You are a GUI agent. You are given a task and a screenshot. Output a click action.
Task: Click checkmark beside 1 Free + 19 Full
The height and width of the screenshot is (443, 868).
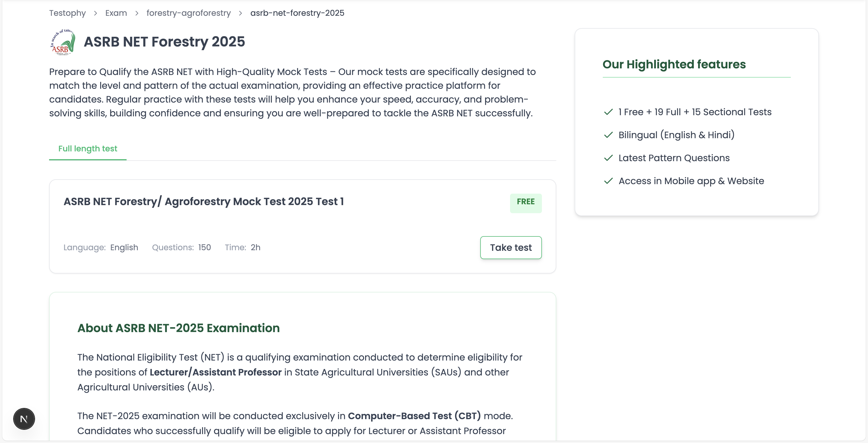(608, 112)
